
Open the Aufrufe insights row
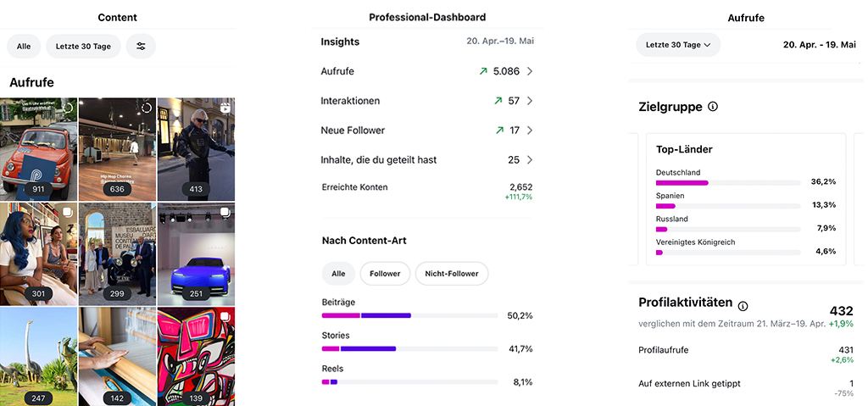[x=426, y=71]
